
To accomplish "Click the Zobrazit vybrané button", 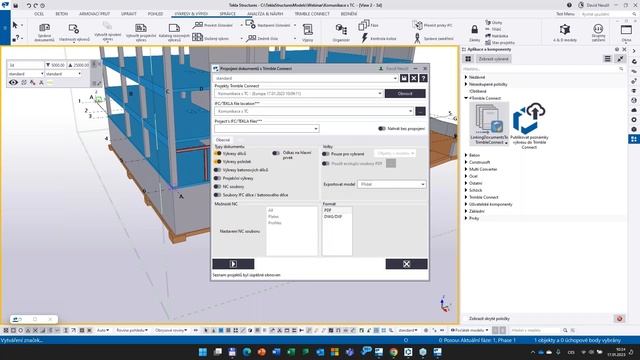I will click(x=493, y=59).
